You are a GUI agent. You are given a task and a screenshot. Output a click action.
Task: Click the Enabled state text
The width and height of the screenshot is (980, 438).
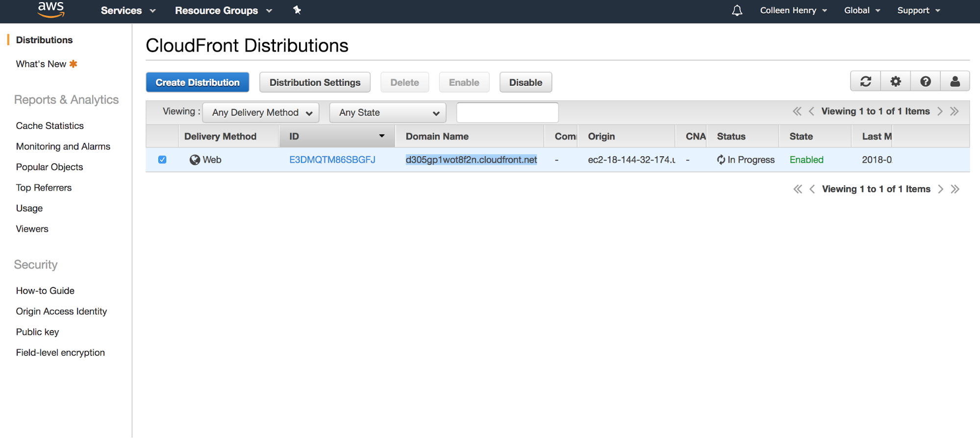806,160
